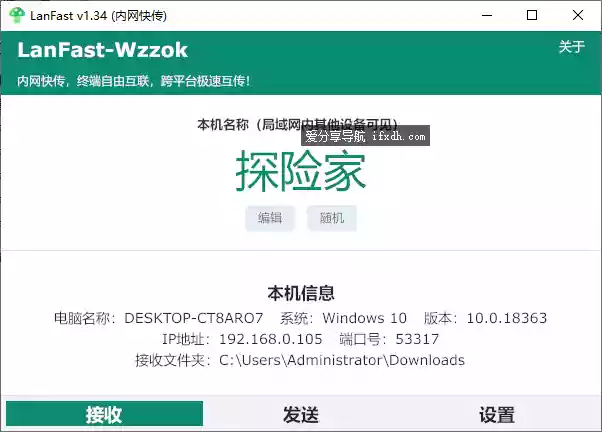Open the 关于 (About) link

coord(571,47)
